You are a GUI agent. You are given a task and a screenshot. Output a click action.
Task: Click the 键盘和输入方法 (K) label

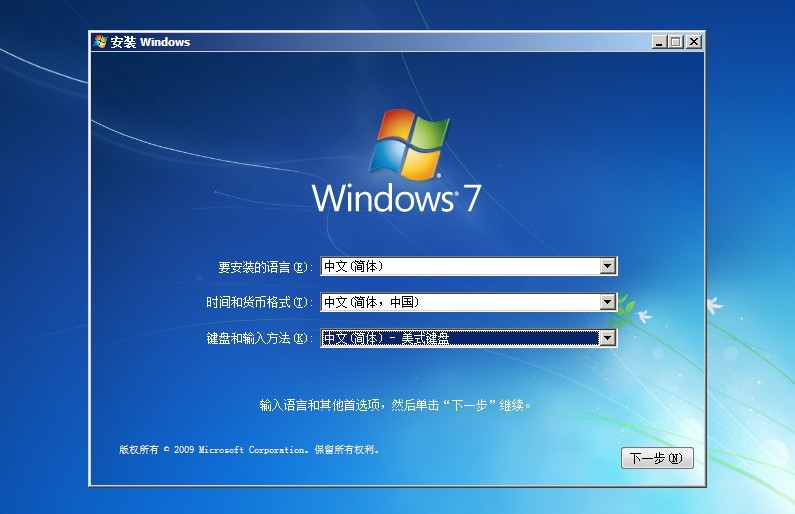pyautogui.click(x=259, y=339)
